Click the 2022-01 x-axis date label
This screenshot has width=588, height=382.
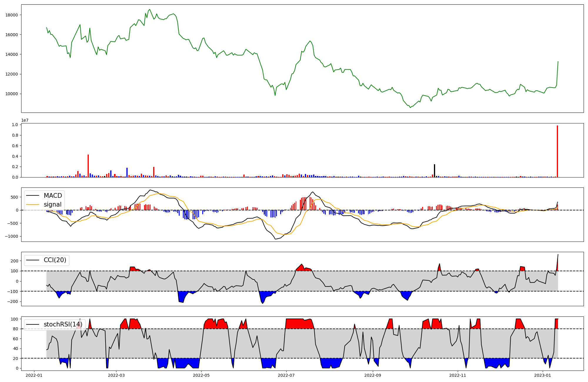34,375
